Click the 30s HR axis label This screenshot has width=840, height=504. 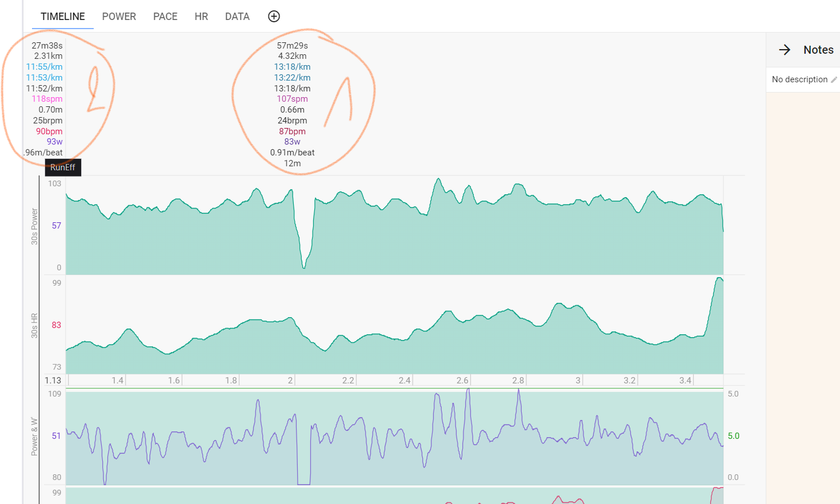click(34, 326)
